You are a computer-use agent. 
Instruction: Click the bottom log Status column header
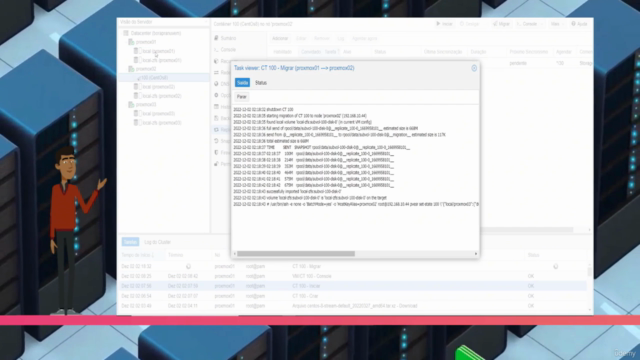click(x=533, y=255)
